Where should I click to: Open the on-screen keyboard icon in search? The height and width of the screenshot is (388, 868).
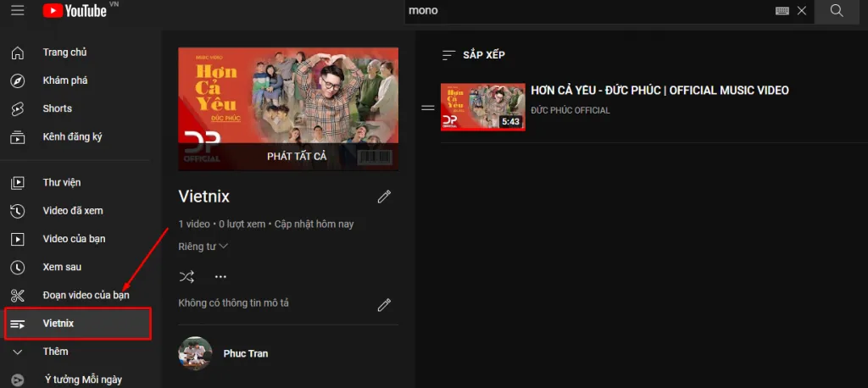(x=782, y=10)
